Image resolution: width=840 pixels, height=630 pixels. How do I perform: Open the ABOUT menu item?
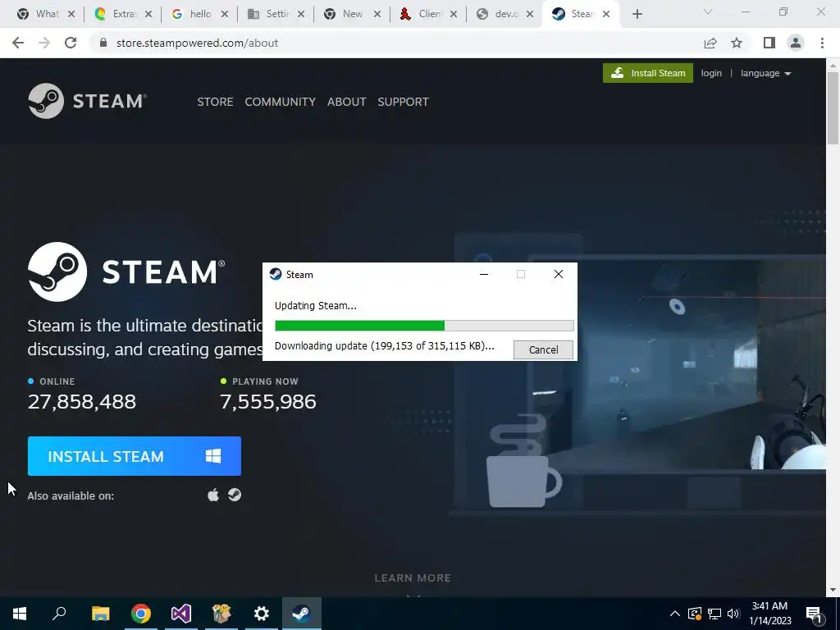[347, 102]
